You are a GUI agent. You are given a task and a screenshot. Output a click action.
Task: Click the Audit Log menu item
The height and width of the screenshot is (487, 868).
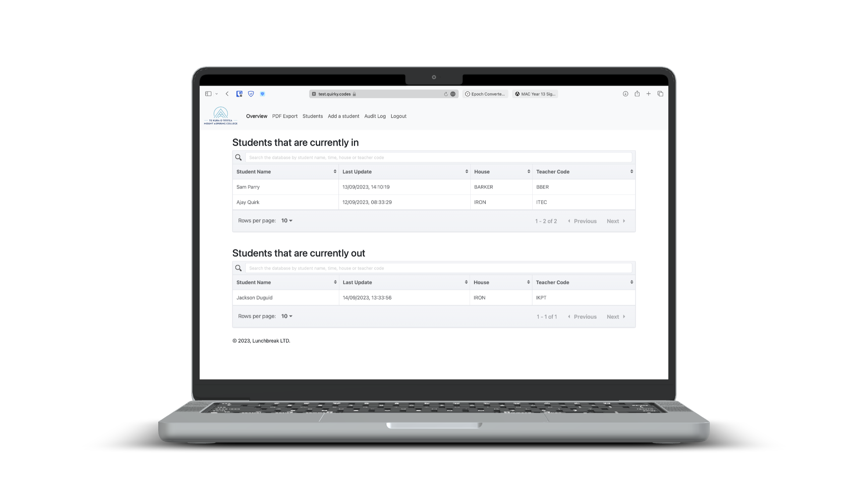(x=375, y=116)
